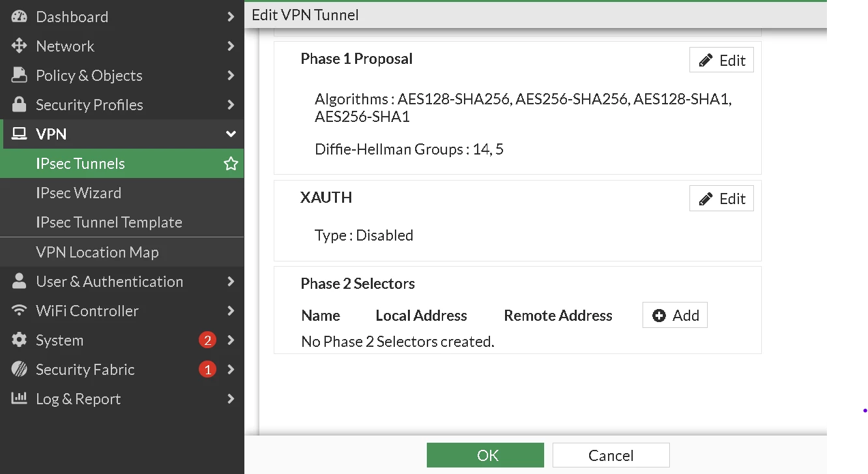Cancel editing the VPN tunnel

pos(611,455)
